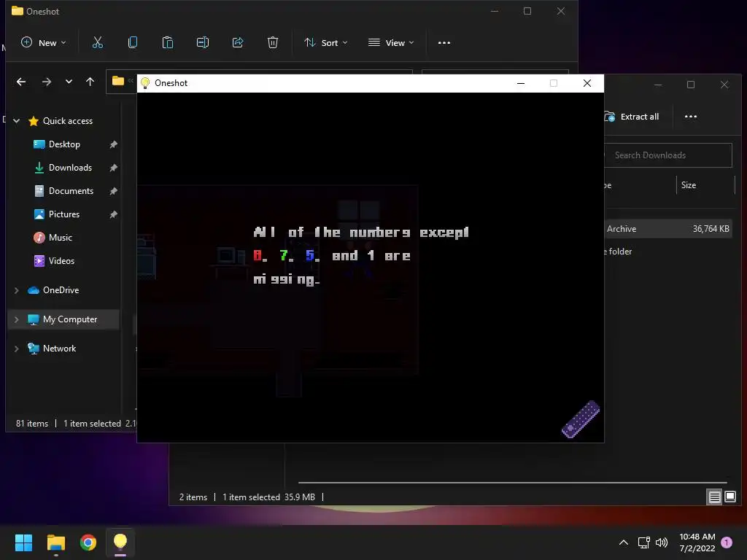Click the purple remote item in Oneshot game
This screenshot has width=747, height=560.
[581, 419]
